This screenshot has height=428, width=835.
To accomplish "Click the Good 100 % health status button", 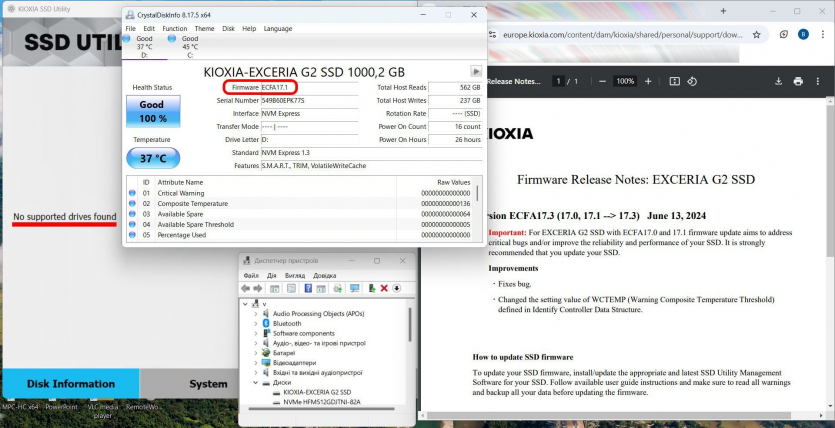I will pos(153,111).
